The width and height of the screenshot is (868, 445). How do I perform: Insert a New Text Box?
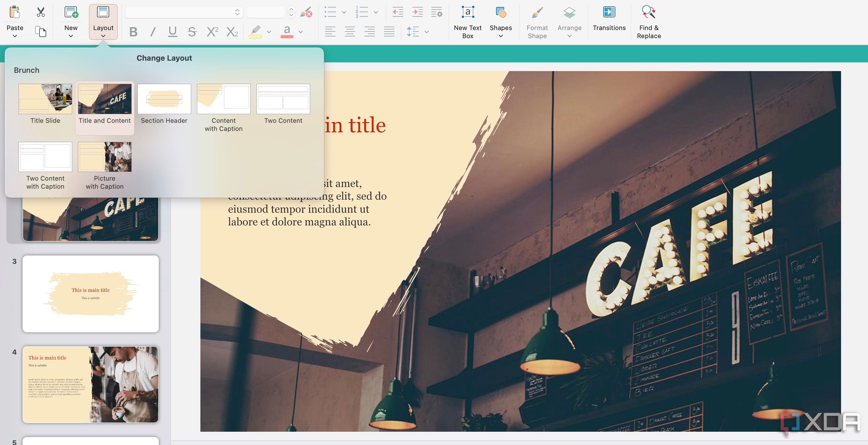[468, 22]
